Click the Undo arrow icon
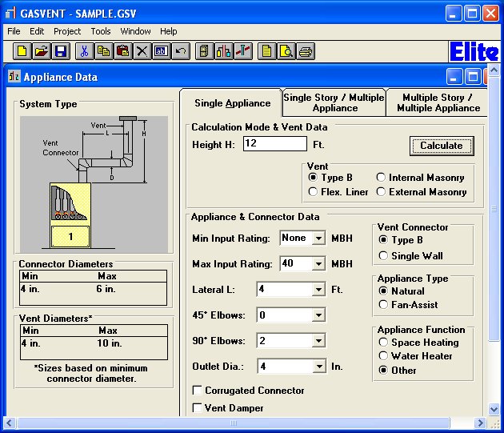 point(181,51)
